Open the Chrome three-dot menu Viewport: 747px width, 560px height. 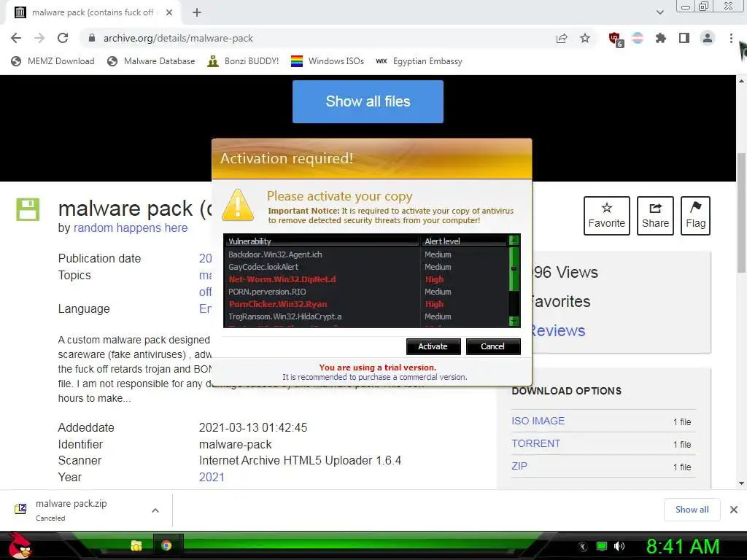click(731, 38)
